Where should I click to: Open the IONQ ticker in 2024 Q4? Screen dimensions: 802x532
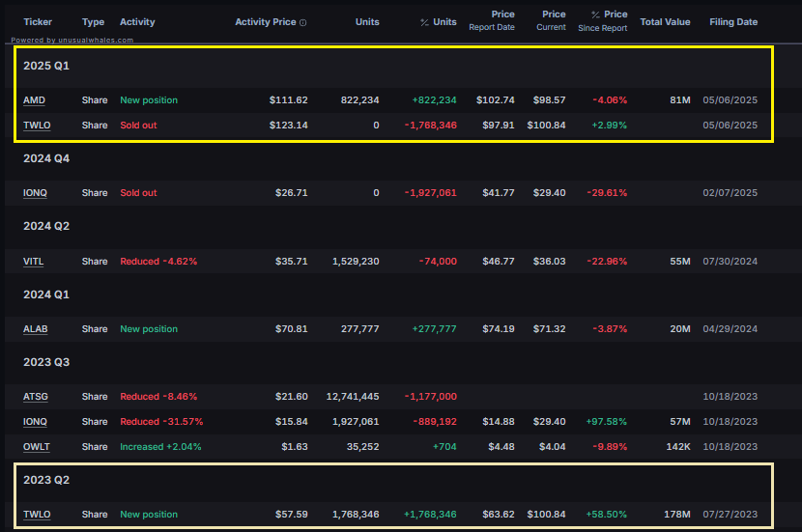(x=35, y=193)
